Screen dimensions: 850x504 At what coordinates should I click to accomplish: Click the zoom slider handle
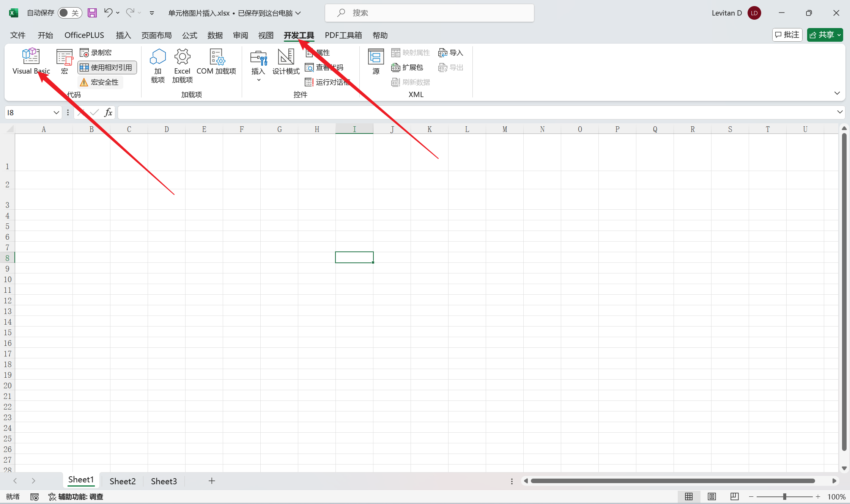(x=784, y=496)
